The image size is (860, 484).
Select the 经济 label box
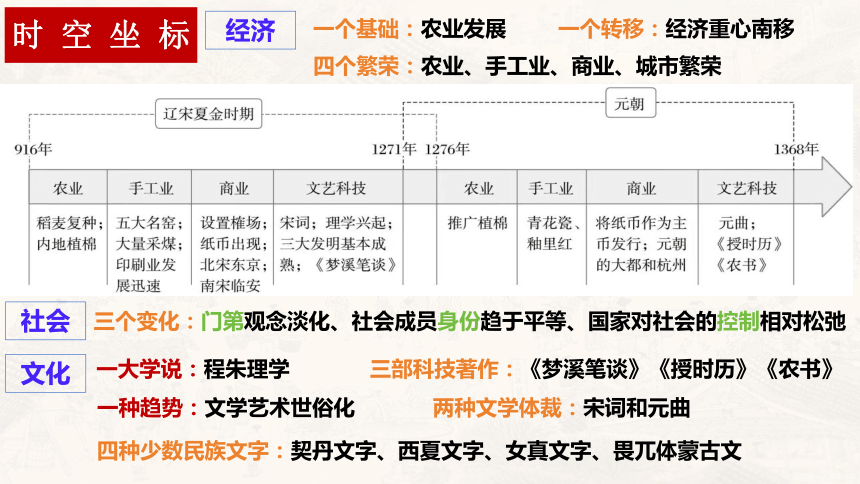click(250, 30)
